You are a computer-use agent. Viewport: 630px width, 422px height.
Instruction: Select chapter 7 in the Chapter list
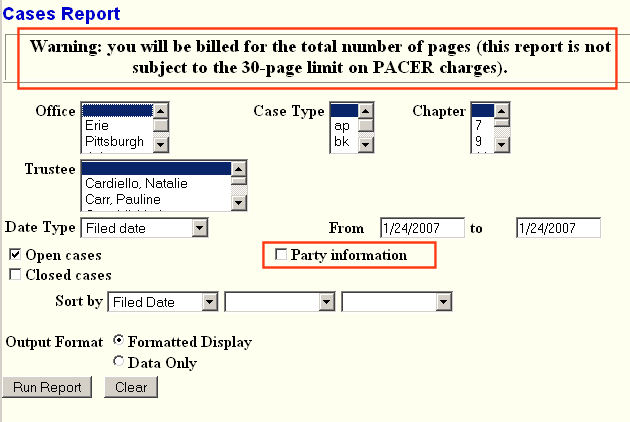[483, 125]
